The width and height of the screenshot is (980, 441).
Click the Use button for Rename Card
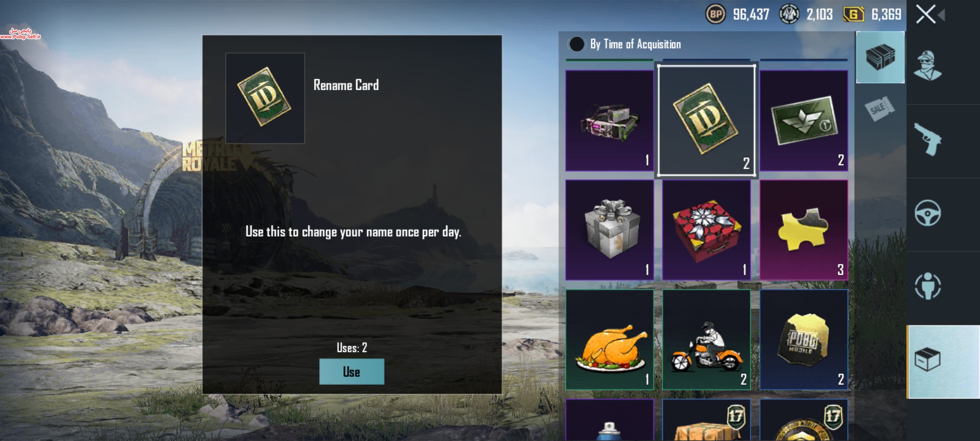pyautogui.click(x=352, y=372)
